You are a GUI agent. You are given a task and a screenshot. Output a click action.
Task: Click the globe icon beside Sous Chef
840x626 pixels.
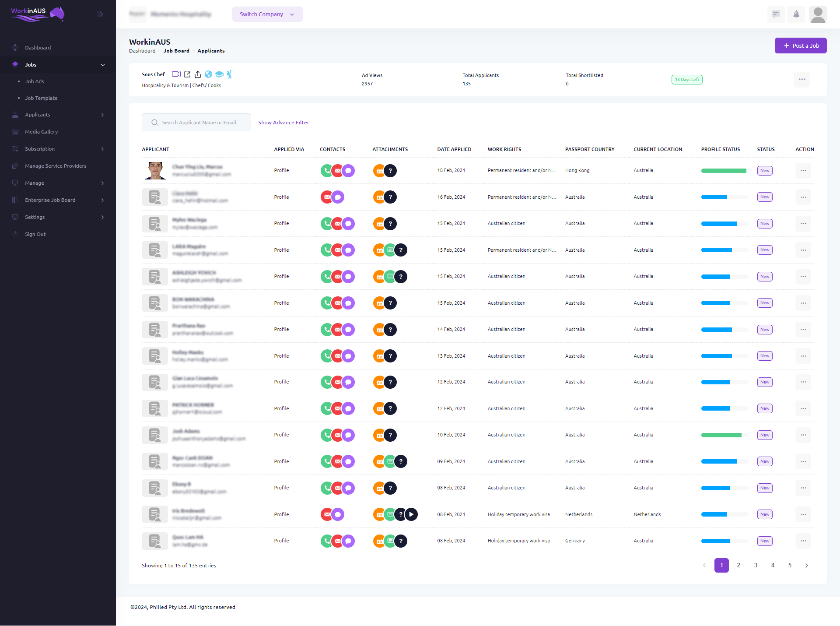[x=208, y=74]
